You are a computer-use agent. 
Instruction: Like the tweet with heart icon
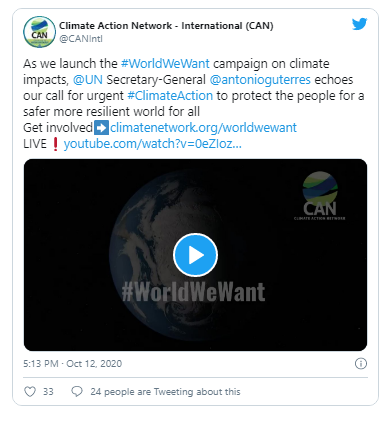pyautogui.click(x=30, y=391)
